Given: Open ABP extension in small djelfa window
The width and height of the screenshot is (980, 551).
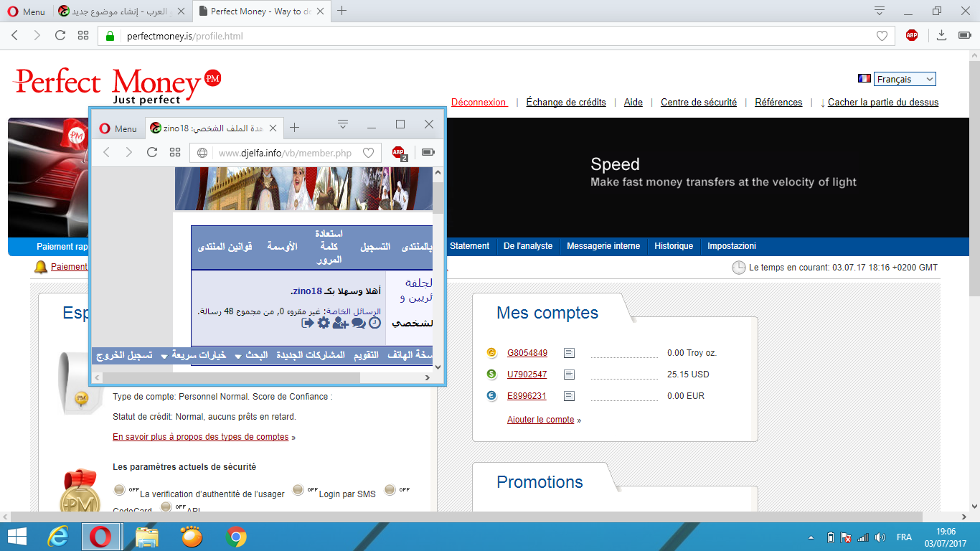Looking at the screenshot, I should click(399, 152).
